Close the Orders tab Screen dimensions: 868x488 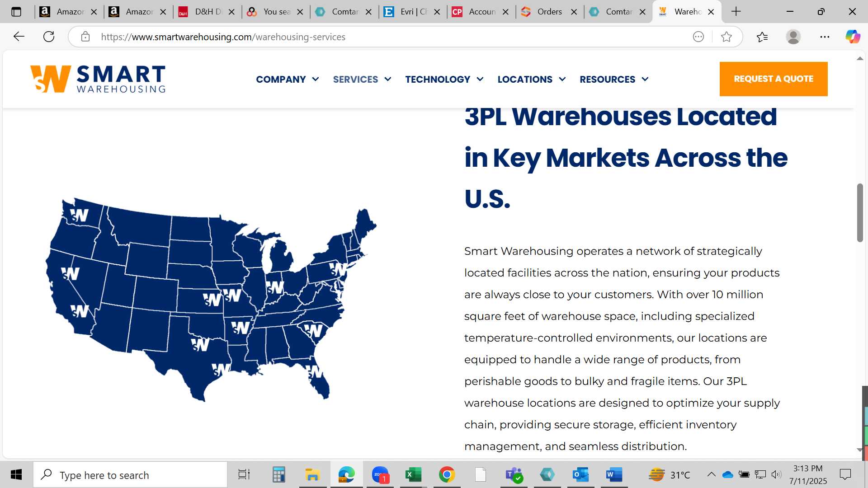[x=574, y=12]
